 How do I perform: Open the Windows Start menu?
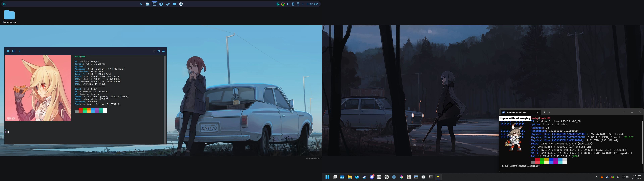327,177
